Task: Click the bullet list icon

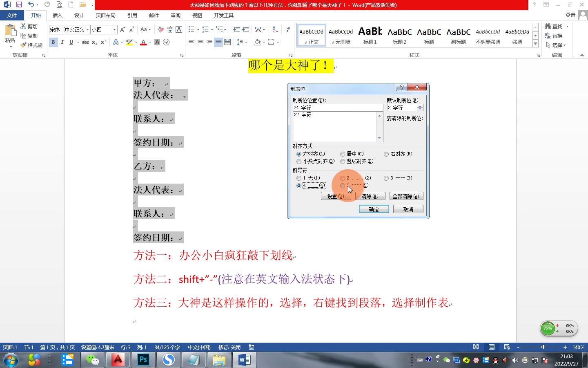Action: 191,29
